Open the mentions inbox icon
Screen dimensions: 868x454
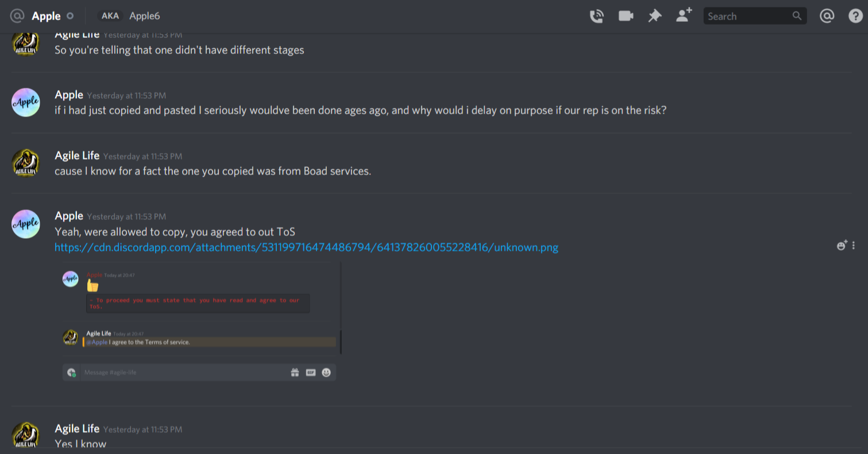827,16
